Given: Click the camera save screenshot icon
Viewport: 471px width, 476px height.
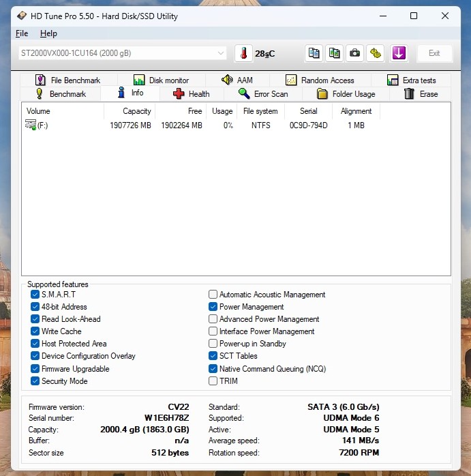Looking at the screenshot, I should [354, 53].
